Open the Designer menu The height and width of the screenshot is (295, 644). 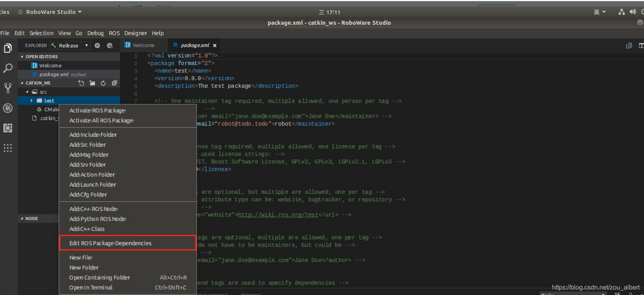coord(135,33)
